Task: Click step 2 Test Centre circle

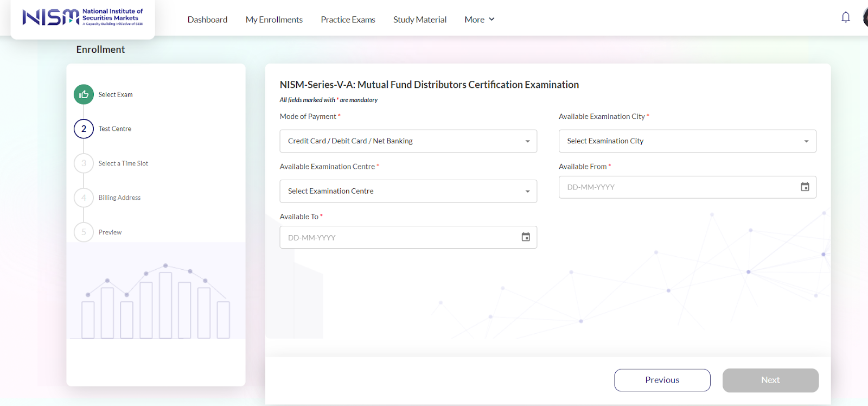Action: (84, 129)
